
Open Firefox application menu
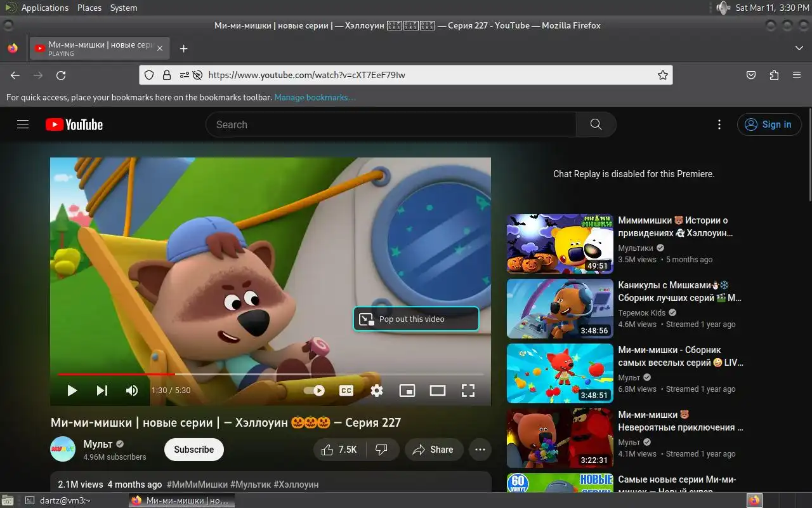pos(797,75)
